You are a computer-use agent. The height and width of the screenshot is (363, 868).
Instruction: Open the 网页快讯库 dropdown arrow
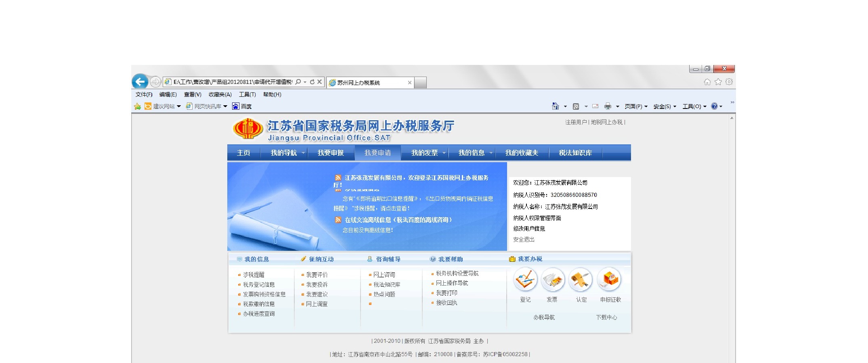coord(225,106)
